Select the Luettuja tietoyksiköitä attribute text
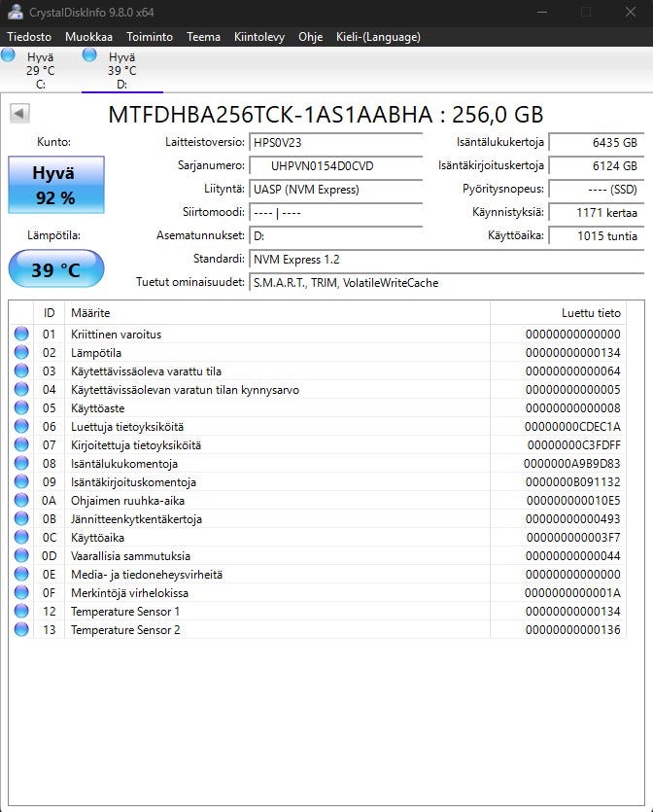 click(127, 427)
